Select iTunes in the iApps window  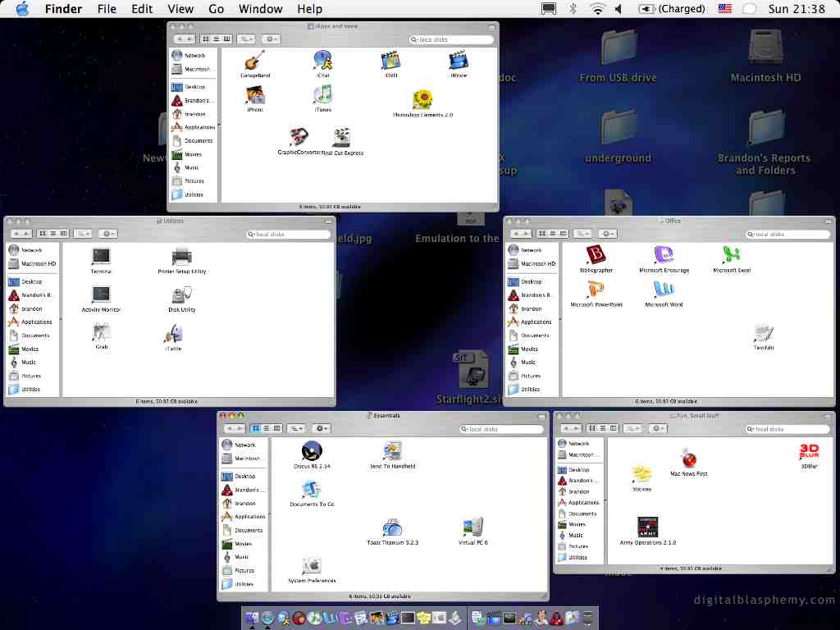pyautogui.click(x=322, y=95)
